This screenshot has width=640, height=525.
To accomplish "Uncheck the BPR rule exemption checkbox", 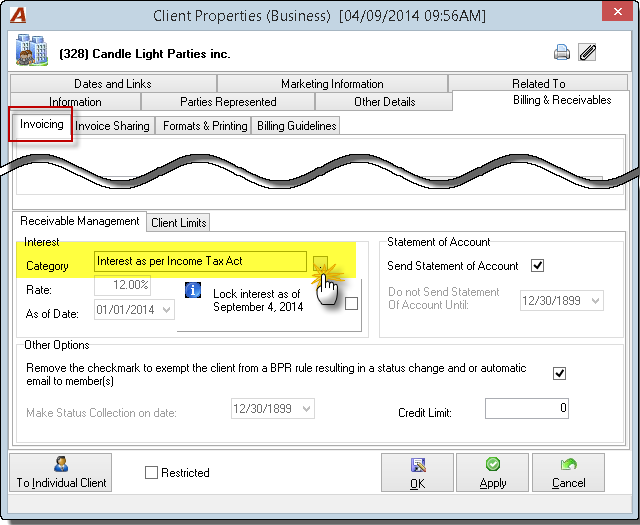I will pyautogui.click(x=559, y=374).
